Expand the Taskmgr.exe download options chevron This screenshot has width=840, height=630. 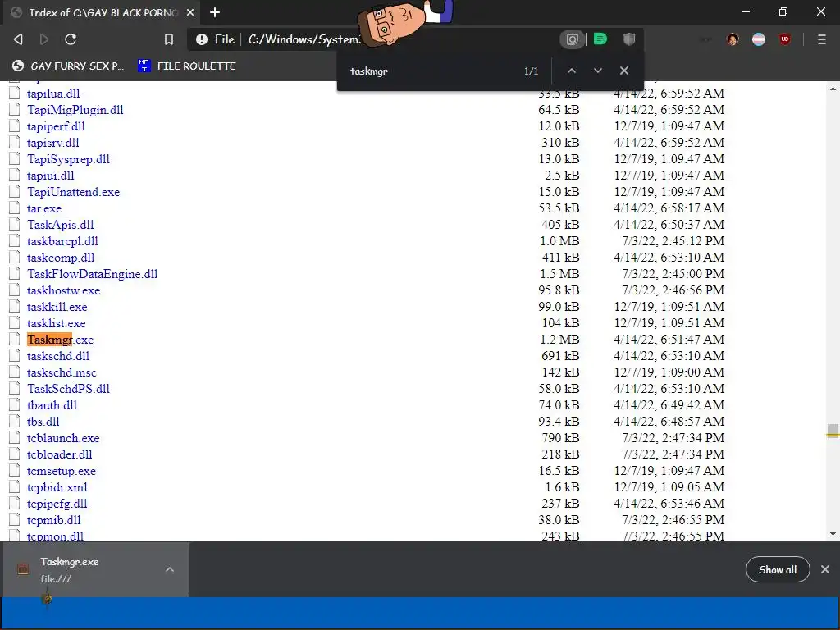tap(170, 569)
